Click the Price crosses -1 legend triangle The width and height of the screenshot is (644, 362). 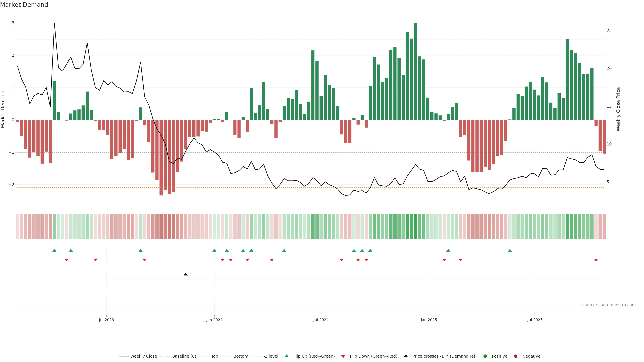(x=406, y=356)
